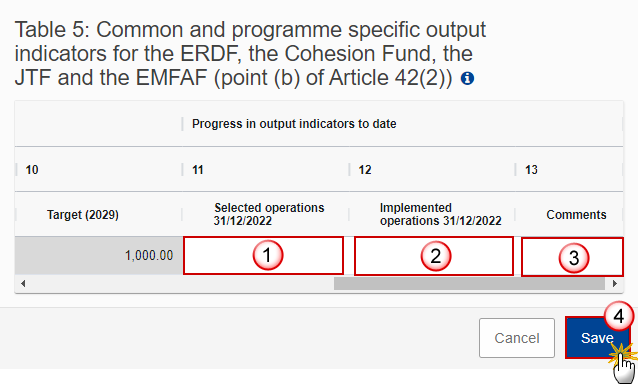Select the 1,000.00 target value cell
Viewport: 638px width, 386px height.
pyautogui.click(x=98, y=255)
